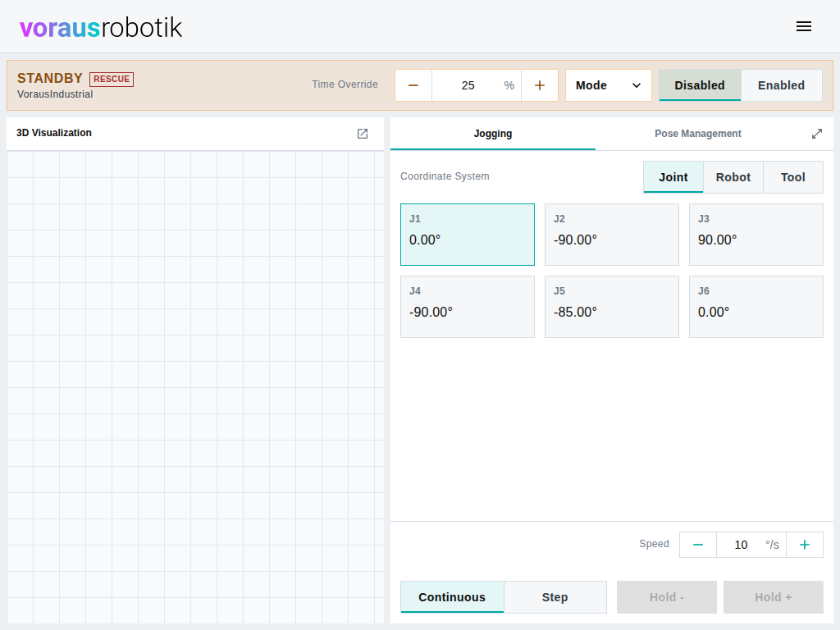Decrease the Time Override percentage

pos(413,85)
